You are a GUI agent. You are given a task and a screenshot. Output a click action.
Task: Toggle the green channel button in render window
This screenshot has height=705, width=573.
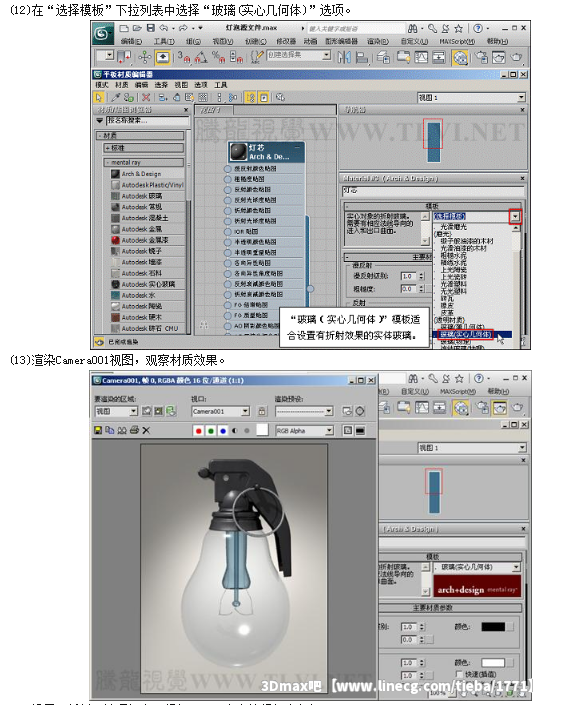pos(210,431)
